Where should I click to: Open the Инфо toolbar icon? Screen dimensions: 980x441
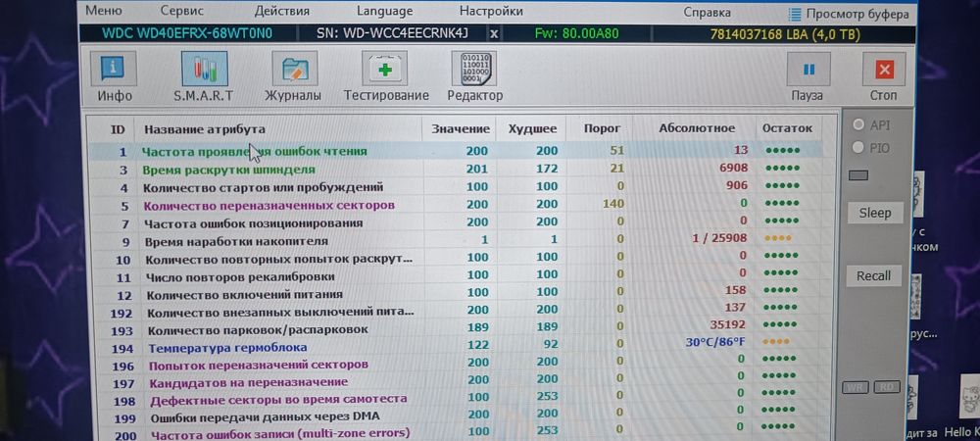114,69
